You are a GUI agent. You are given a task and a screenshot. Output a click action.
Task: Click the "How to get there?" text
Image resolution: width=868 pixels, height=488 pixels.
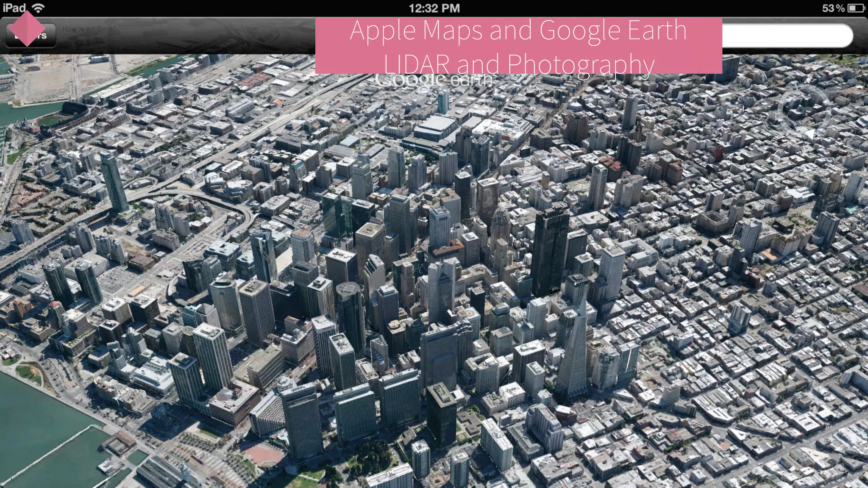[x=89, y=29]
